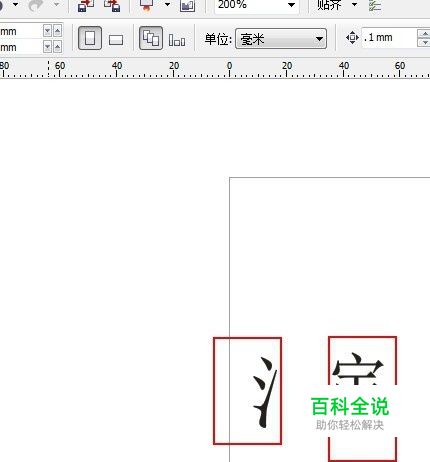Expand the zoom level dropdown arrow

tap(291, 5)
